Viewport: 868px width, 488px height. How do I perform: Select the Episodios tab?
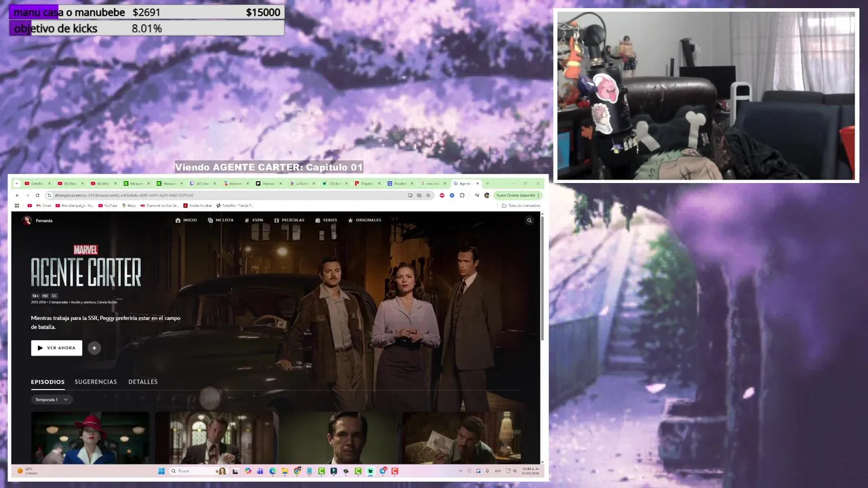coord(47,382)
